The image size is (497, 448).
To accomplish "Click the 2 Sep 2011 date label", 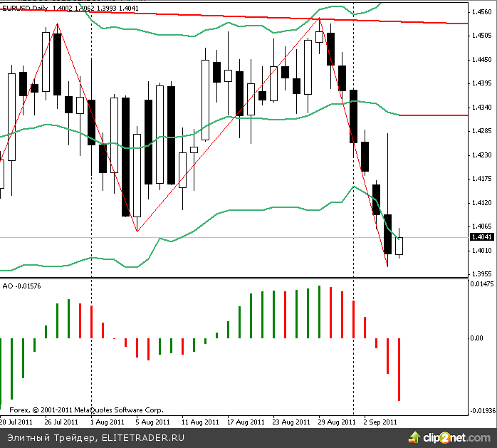I will [x=380, y=421].
